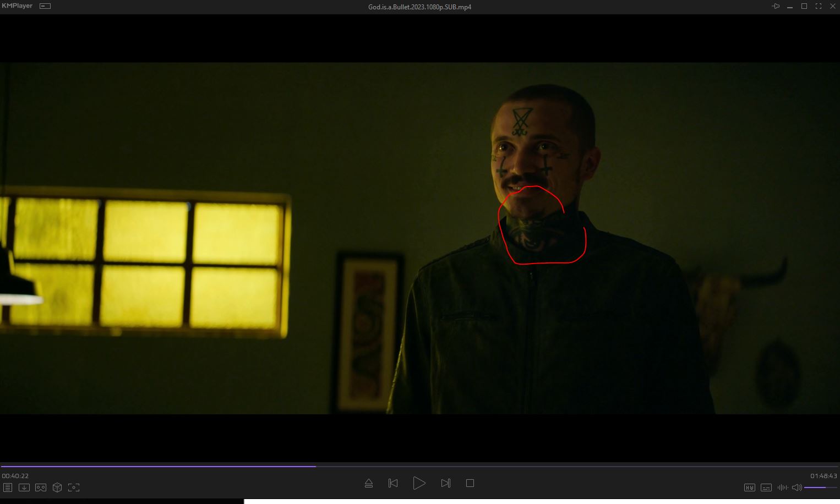Open the playlist panel icon

click(8, 487)
